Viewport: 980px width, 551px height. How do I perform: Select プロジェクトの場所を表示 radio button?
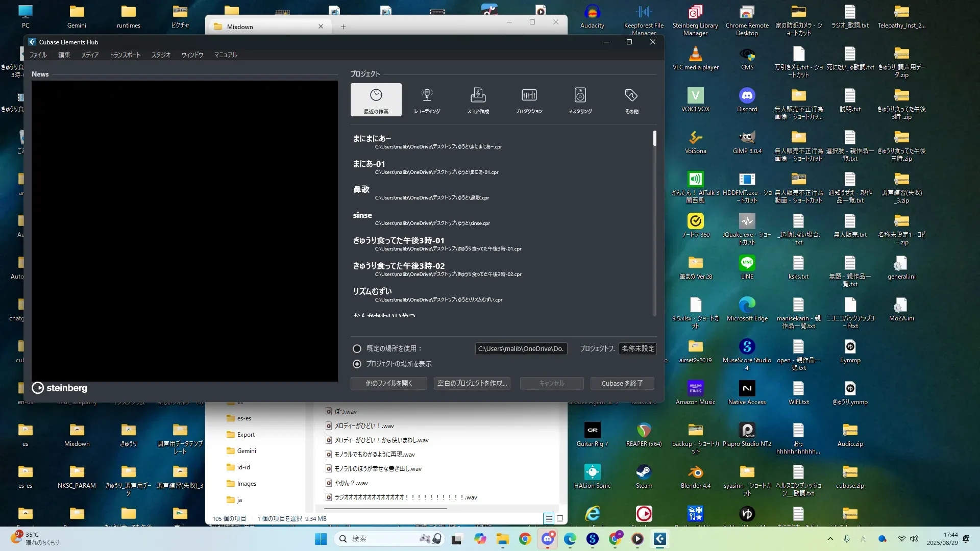(x=357, y=364)
